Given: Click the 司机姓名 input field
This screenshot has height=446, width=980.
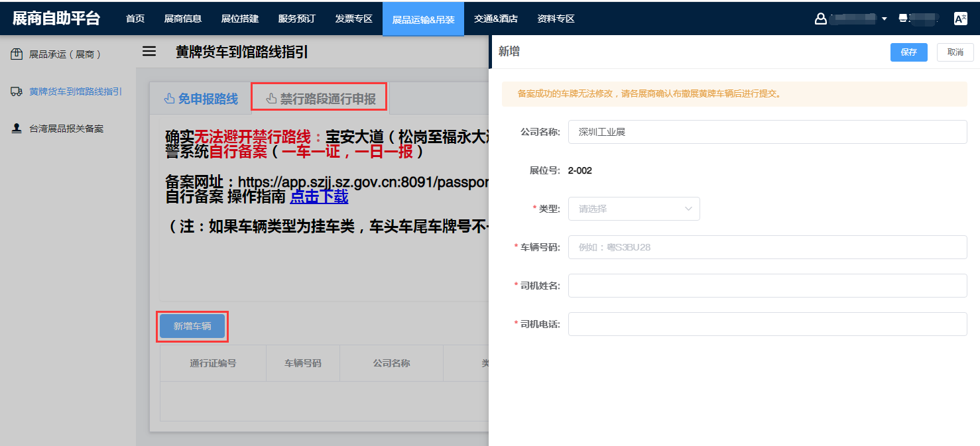Looking at the screenshot, I should [766, 286].
